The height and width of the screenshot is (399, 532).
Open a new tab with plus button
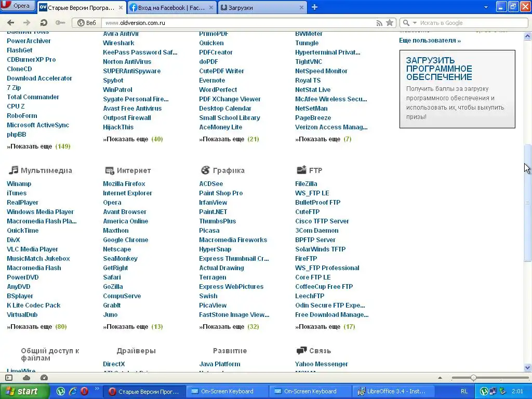pyautogui.click(x=314, y=7)
